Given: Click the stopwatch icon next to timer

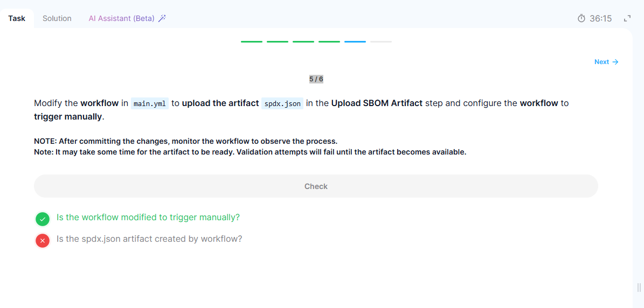Looking at the screenshot, I should 581,18.
